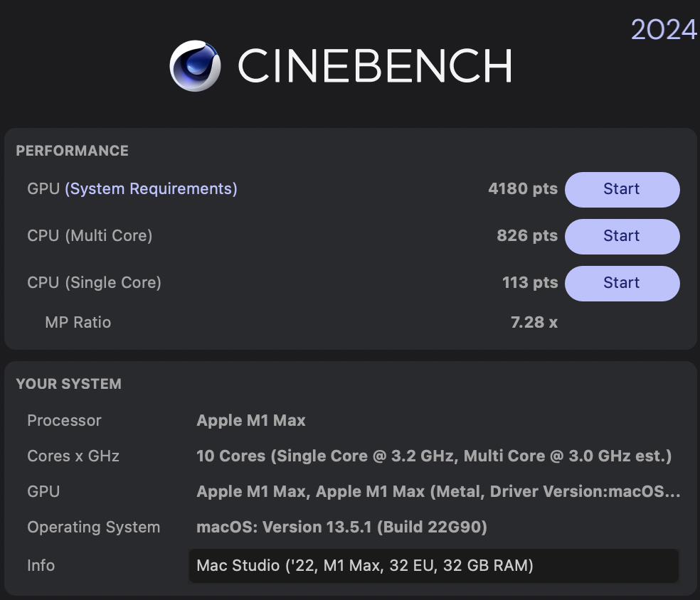Image resolution: width=700 pixels, height=600 pixels.
Task: Click the PERFORMANCE section header
Action: [72, 151]
